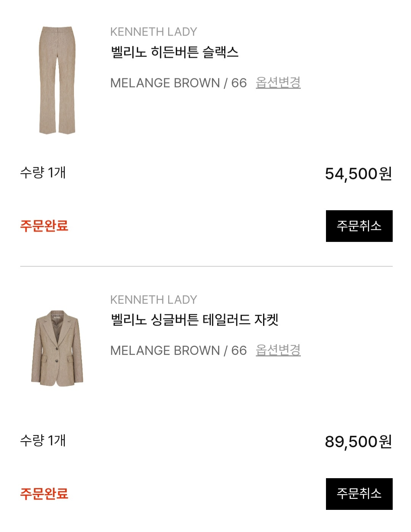Viewport: 411px width, 532px height.
Task: Click 주문완료 status for the jacket
Action: tap(44, 494)
